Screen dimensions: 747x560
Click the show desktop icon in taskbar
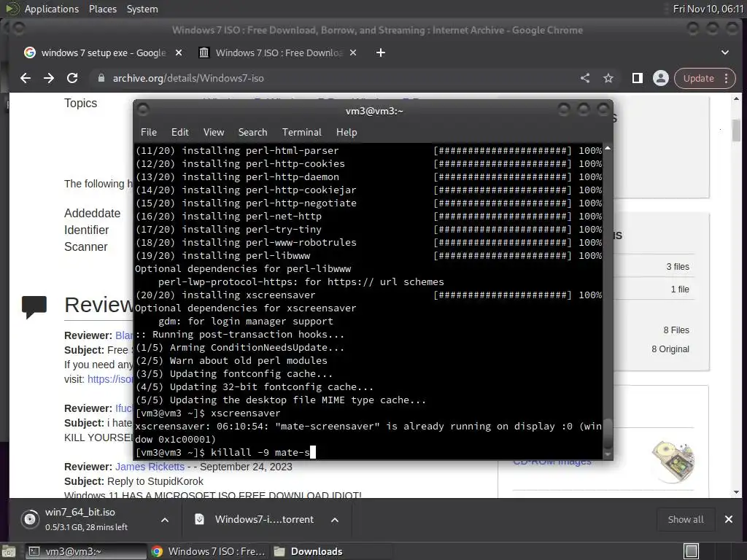click(9, 551)
